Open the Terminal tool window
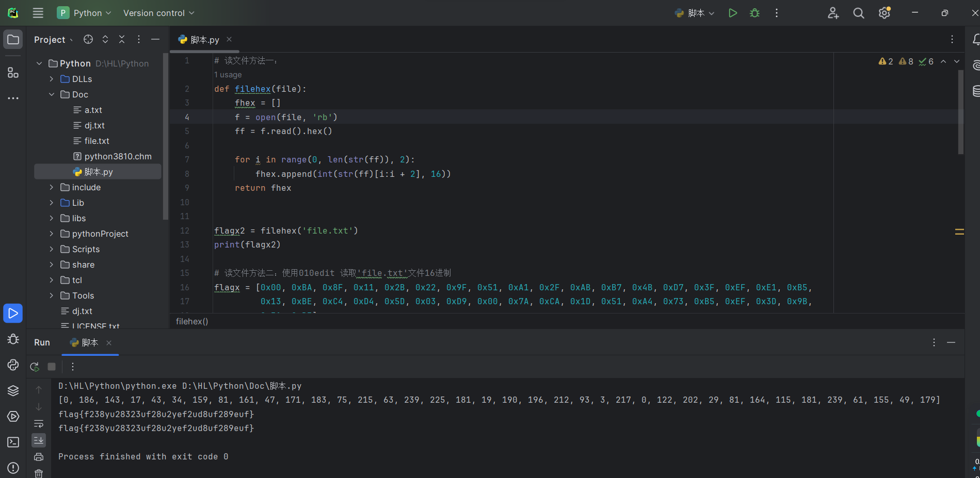The width and height of the screenshot is (980, 478). click(13, 442)
